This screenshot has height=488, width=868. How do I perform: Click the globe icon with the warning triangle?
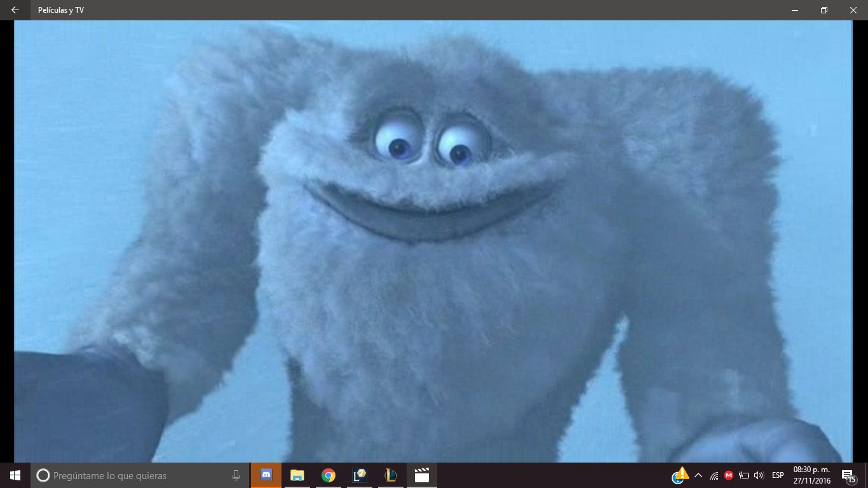[x=679, y=475]
